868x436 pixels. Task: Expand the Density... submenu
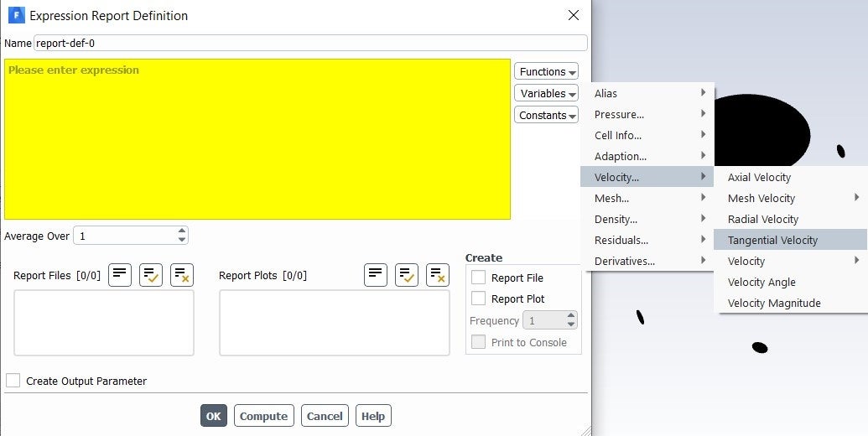647,219
